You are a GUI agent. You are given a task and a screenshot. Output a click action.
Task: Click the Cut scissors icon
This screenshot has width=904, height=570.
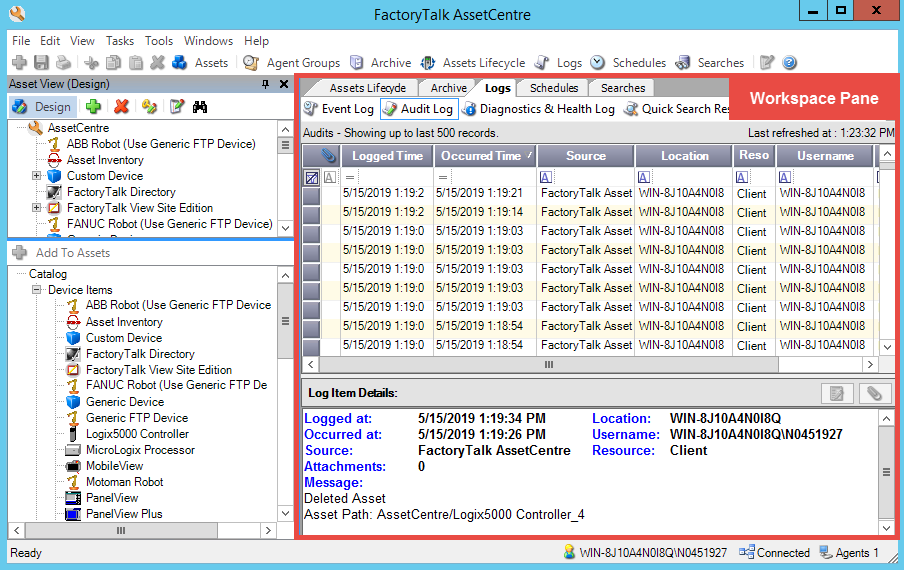click(x=92, y=62)
